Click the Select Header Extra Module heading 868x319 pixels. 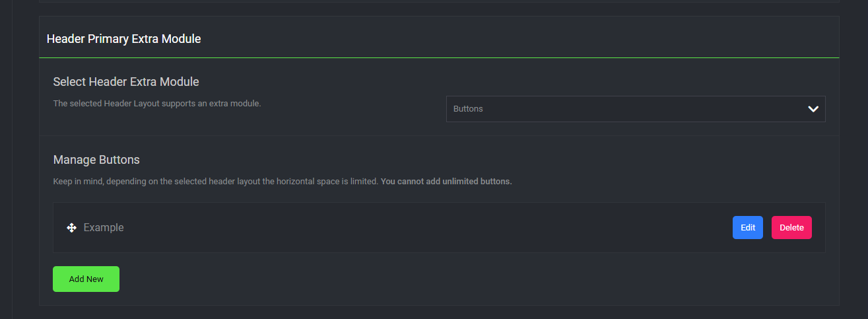pyautogui.click(x=126, y=82)
